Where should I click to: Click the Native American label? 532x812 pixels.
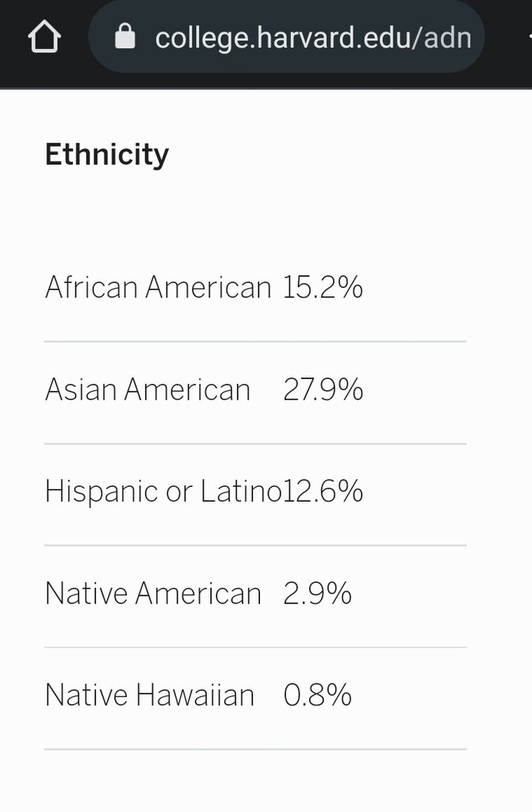click(x=153, y=593)
